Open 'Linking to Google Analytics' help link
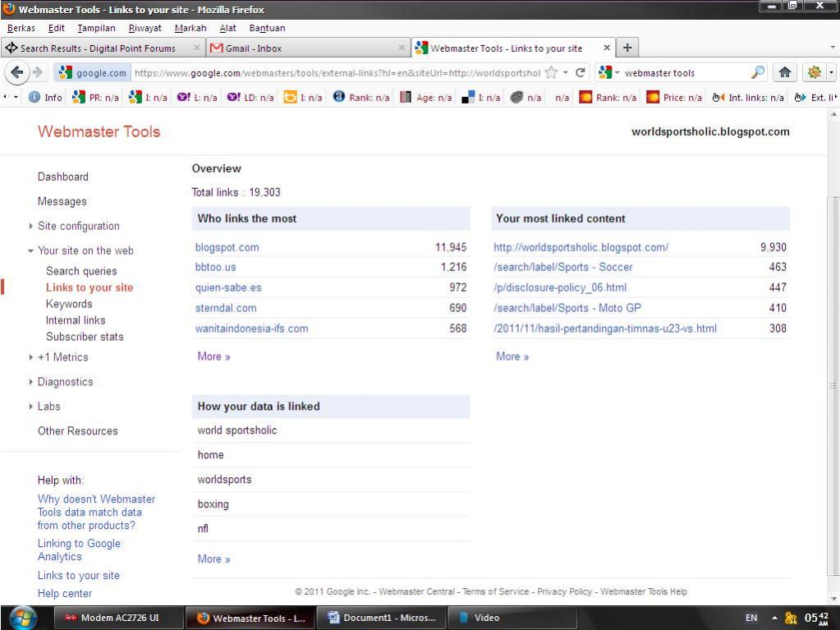The width and height of the screenshot is (840, 630). click(79, 550)
